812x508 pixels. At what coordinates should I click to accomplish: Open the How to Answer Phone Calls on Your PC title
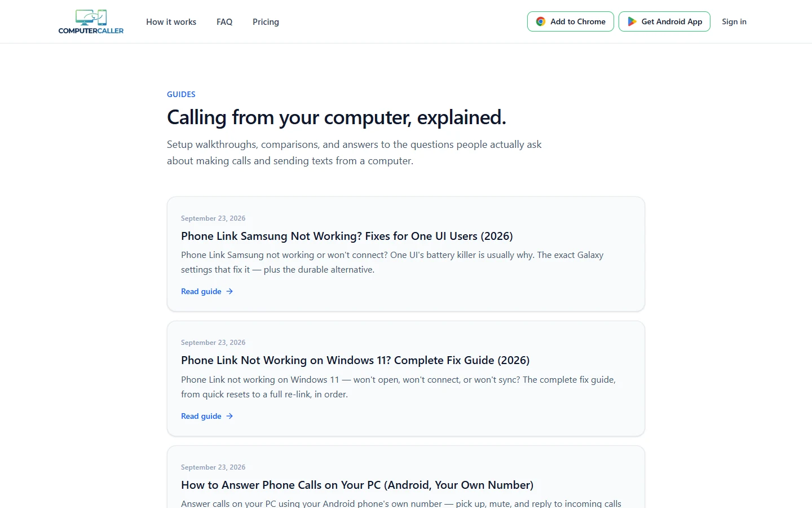(x=357, y=485)
